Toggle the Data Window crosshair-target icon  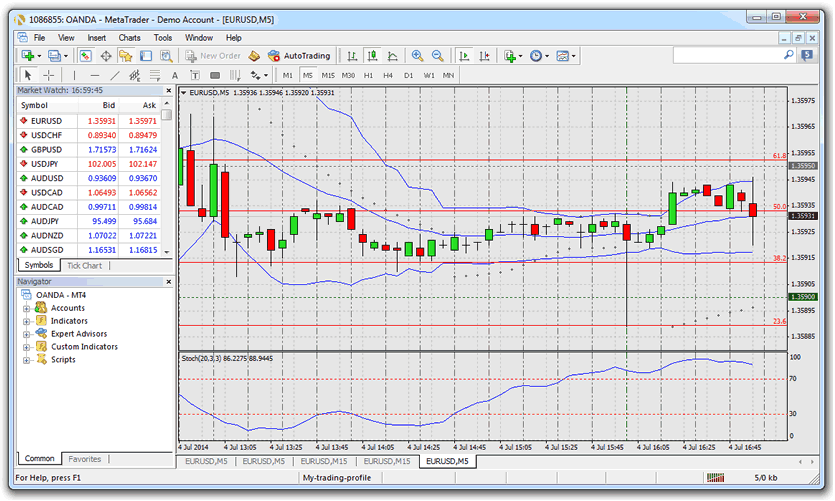[x=106, y=56]
